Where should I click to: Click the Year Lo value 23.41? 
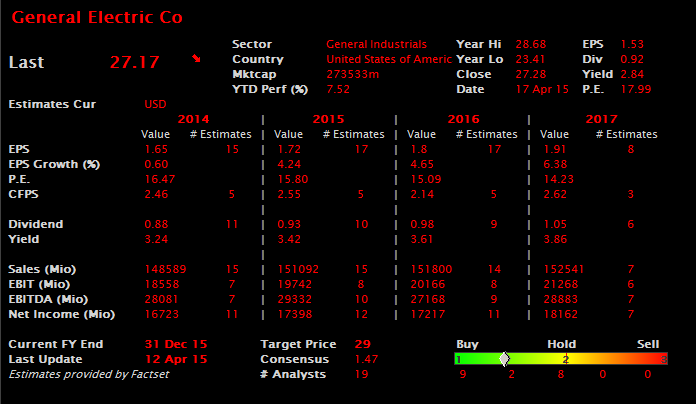tap(530, 59)
